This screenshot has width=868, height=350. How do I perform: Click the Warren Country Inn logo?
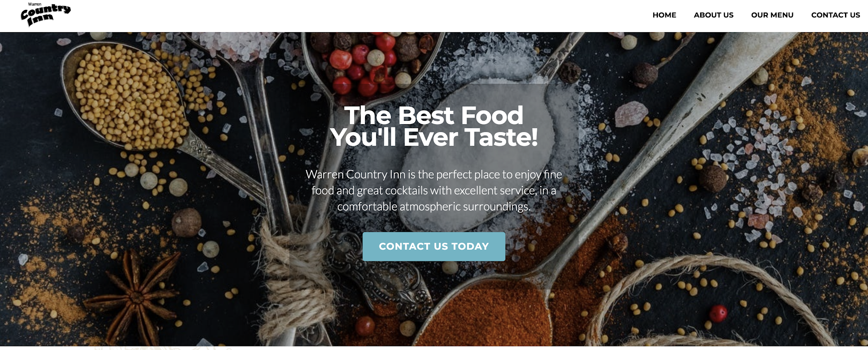tap(46, 15)
